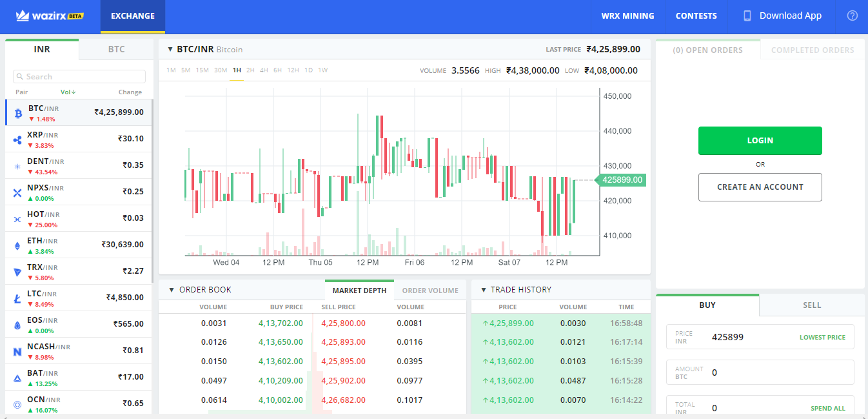Show the Market Depth tab
Screen dimensions: 868x419
click(359, 291)
